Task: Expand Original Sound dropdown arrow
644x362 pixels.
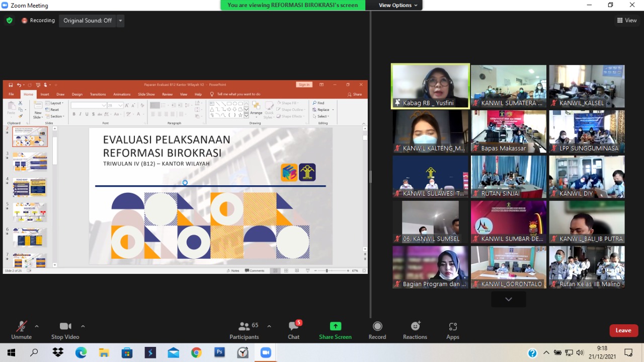Action: coord(120,21)
